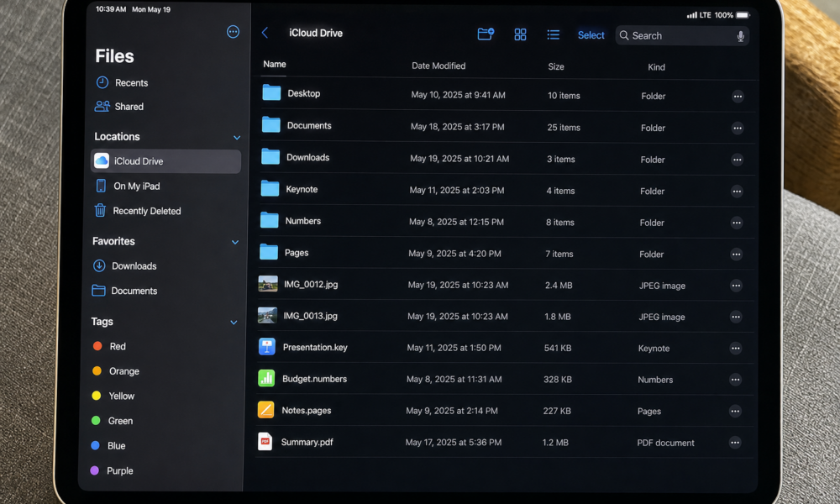Open the Documents folder name in list
Image resolution: width=840 pixels, height=504 pixels.
pyautogui.click(x=309, y=125)
